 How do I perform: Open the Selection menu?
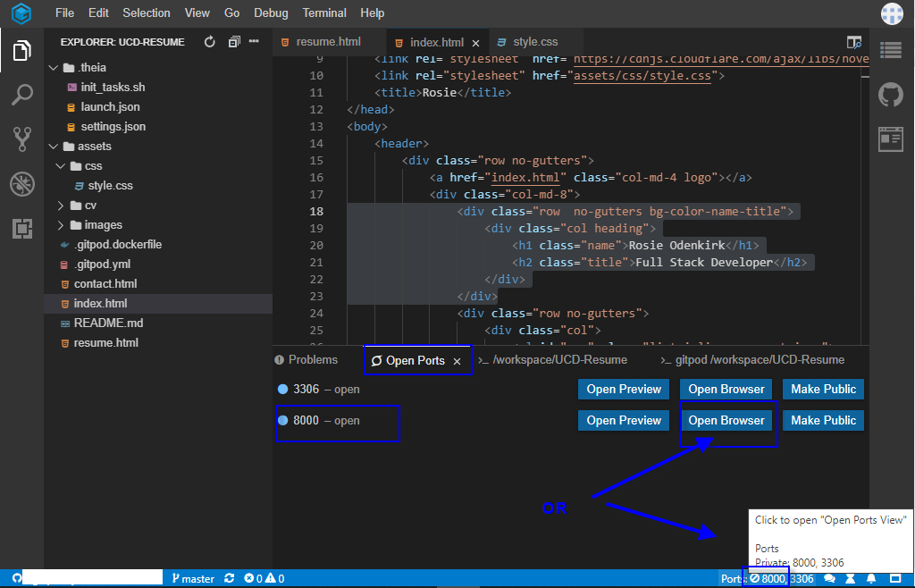[x=147, y=13]
